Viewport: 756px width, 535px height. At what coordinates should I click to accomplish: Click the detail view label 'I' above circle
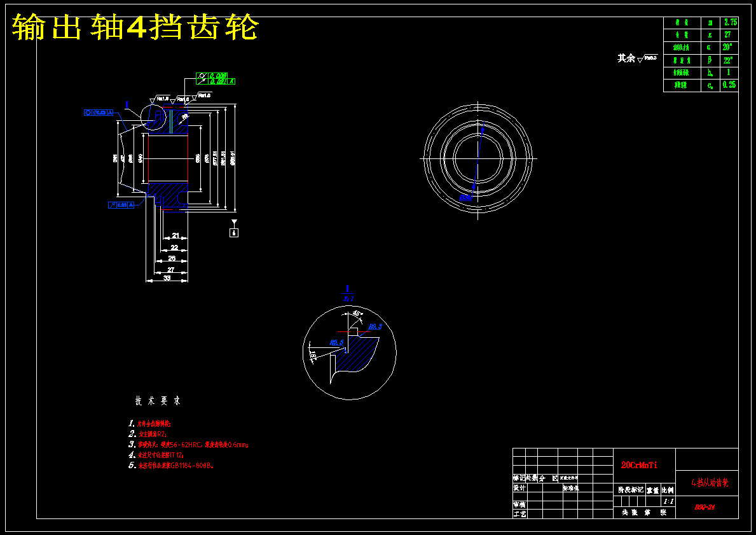(347, 289)
